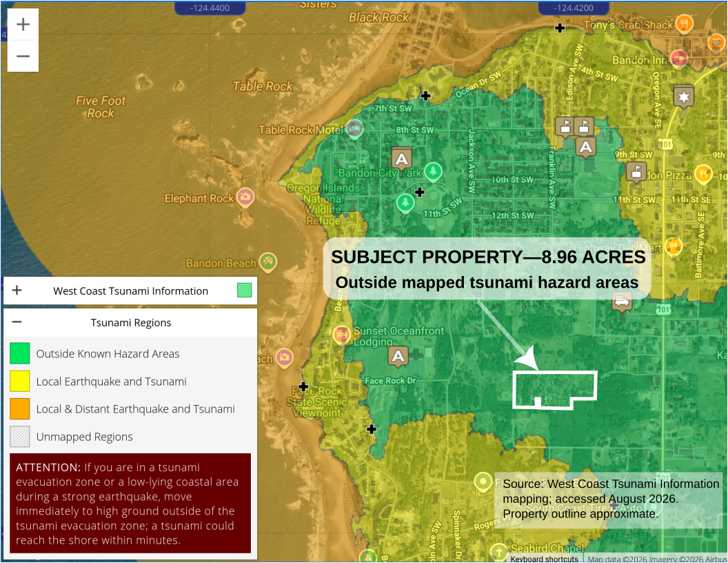The width and height of the screenshot is (728, 563).
Task: Click the Unmapped Regions legend text
Action: [x=85, y=437]
